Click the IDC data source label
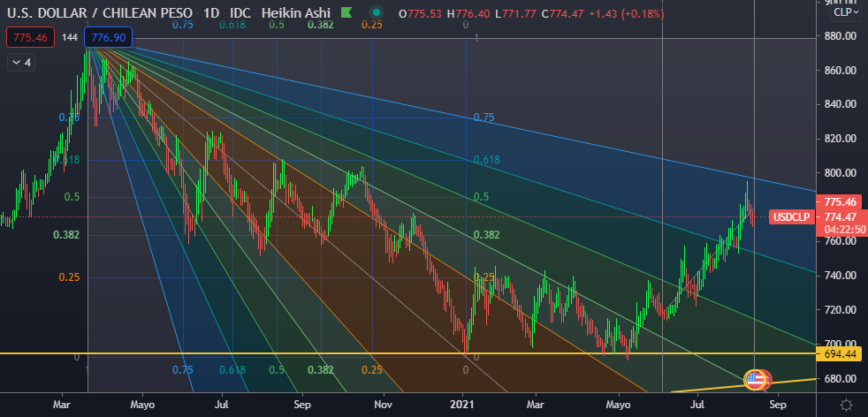 [x=240, y=12]
